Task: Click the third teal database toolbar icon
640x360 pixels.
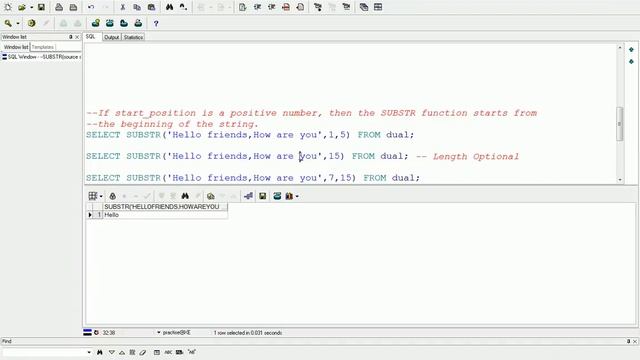Action: tap(124, 23)
